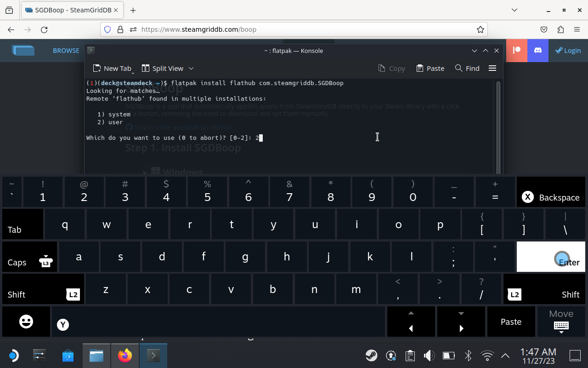Open emoji picker on keyboard
This screenshot has width=588, height=368.
(x=26, y=322)
